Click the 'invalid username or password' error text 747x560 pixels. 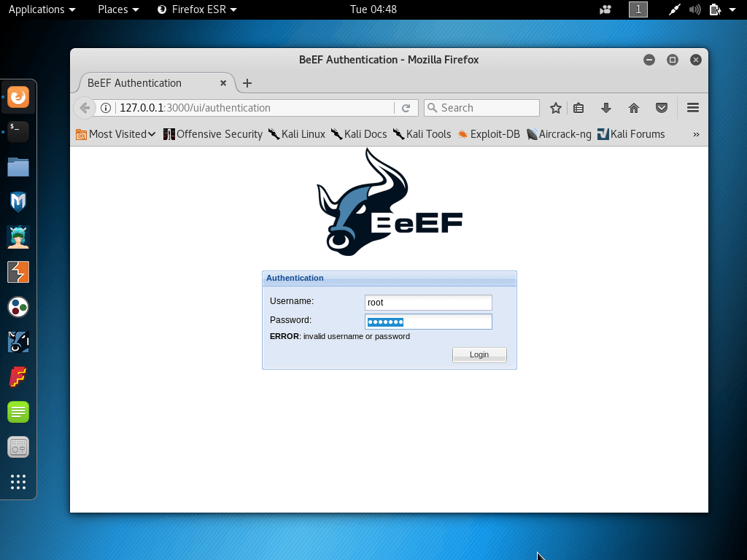coord(356,336)
